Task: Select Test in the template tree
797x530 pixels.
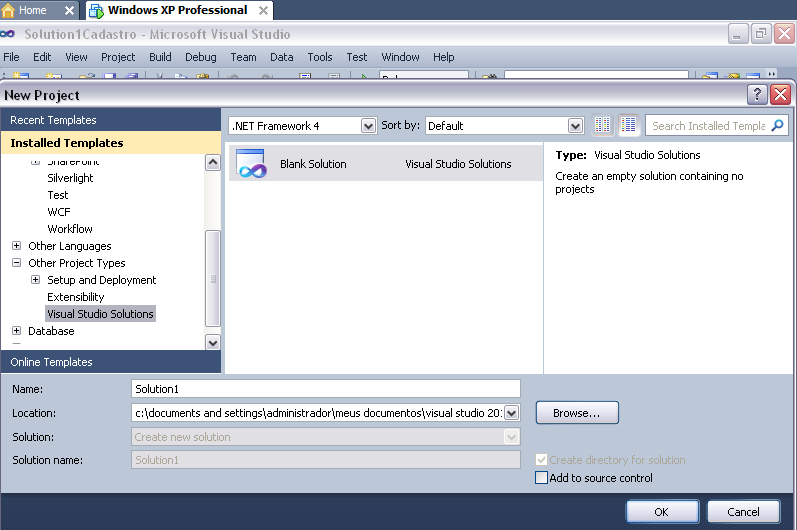Action: coord(57,195)
